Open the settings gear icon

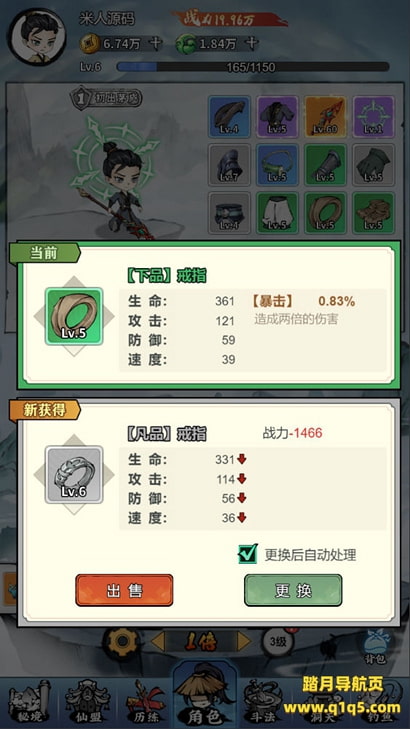(121, 642)
